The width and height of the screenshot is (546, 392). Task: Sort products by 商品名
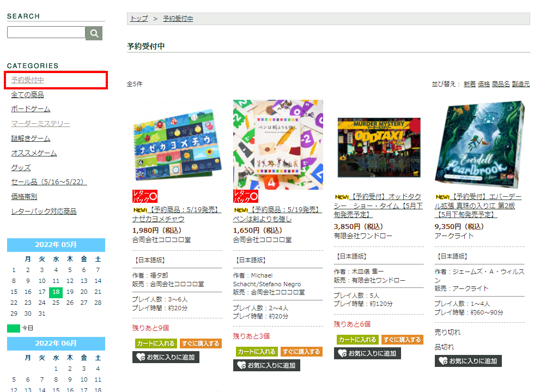click(501, 84)
